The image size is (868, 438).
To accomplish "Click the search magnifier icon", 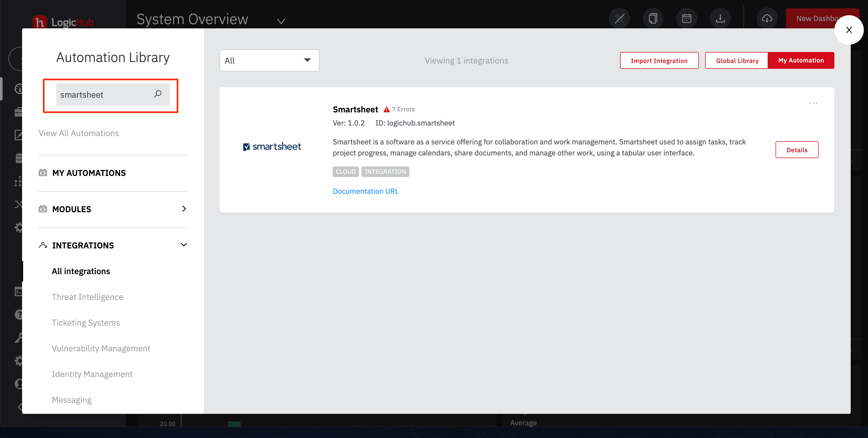I will [157, 94].
